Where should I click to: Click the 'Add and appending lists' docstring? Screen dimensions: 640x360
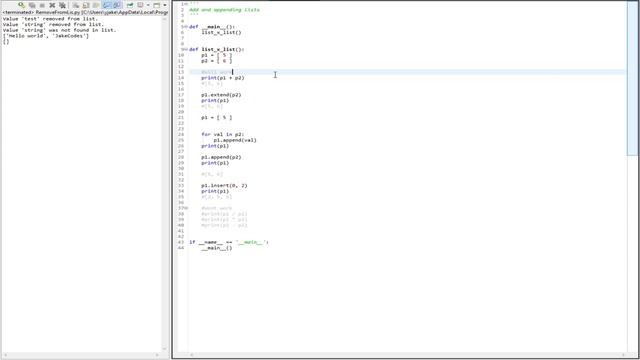224,9
